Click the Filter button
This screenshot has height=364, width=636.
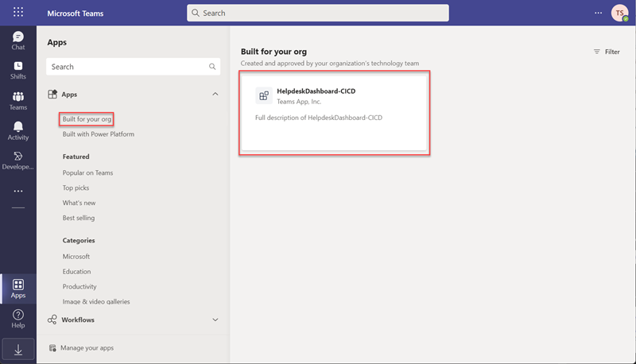[x=607, y=52]
